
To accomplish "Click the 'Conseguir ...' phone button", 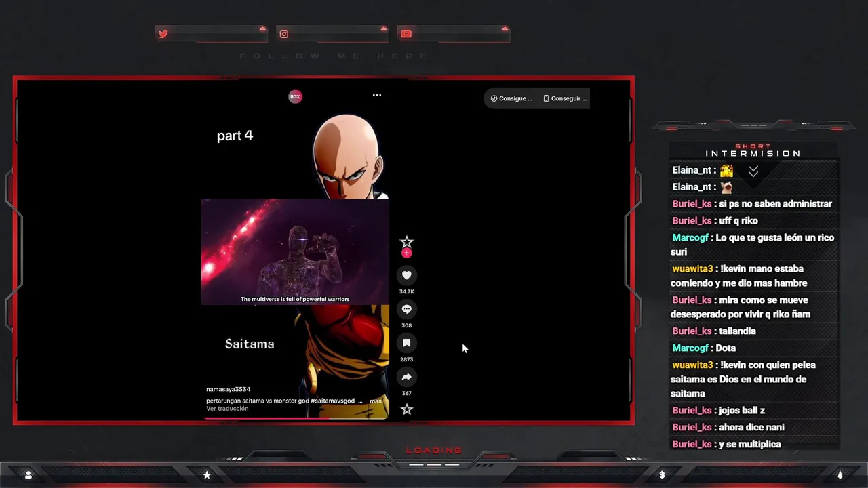I will (x=565, y=98).
